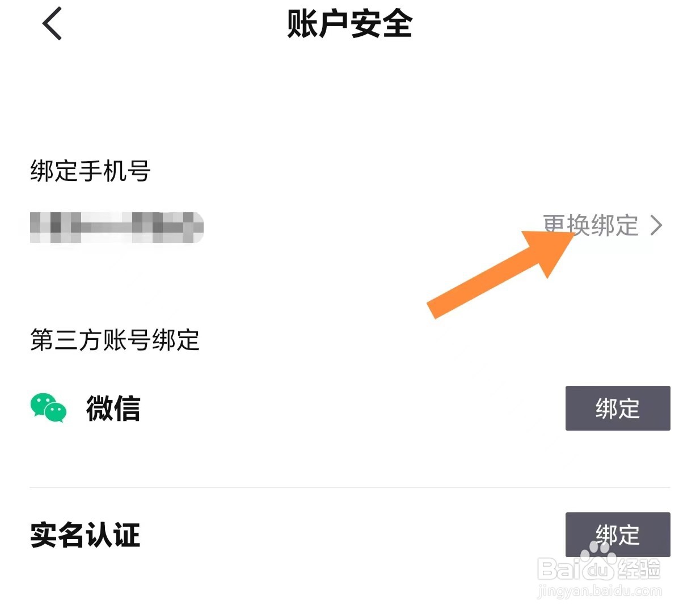Viewport: 700px width, 615px height.
Task: Tap the 微信 text label
Action: pyautogui.click(x=113, y=408)
